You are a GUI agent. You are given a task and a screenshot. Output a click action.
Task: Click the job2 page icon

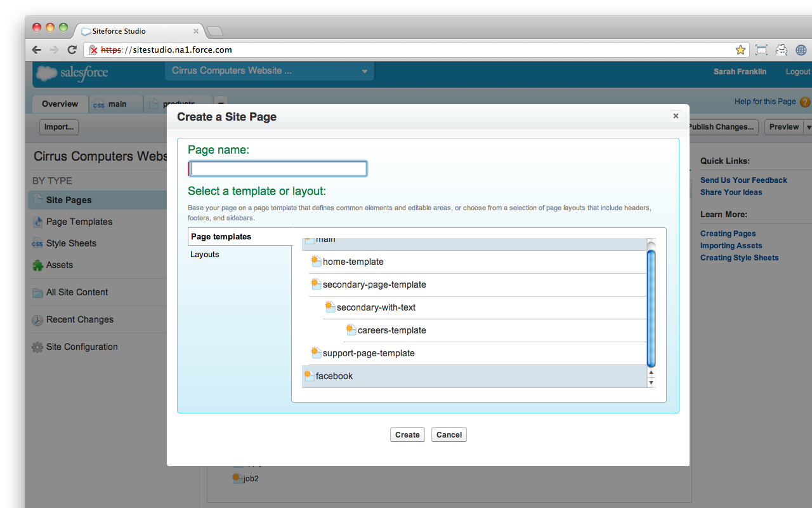(x=237, y=478)
